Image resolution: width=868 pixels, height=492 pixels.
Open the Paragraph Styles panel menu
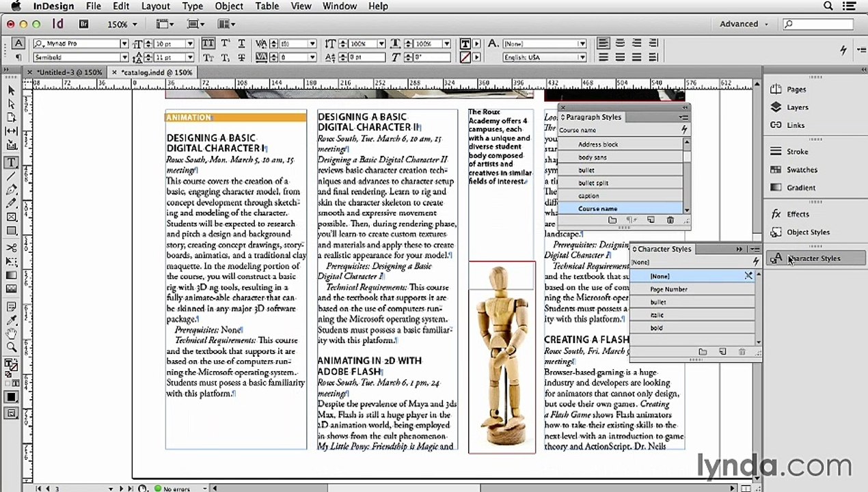[x=682, y=118]
